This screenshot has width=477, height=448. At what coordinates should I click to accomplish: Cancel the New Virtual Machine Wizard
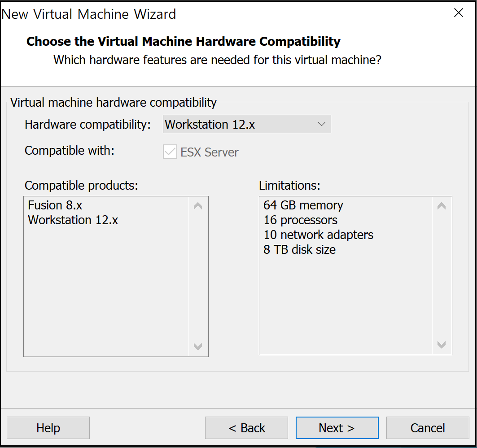427,428
